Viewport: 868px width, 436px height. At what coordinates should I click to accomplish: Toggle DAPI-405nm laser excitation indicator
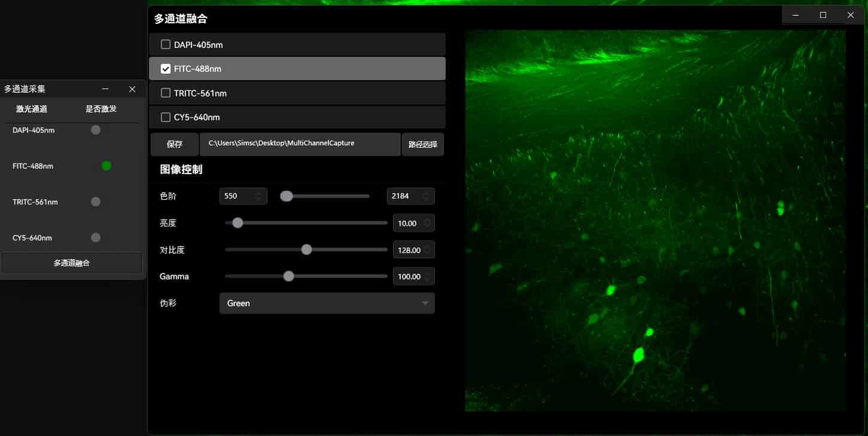click(96, 130)
